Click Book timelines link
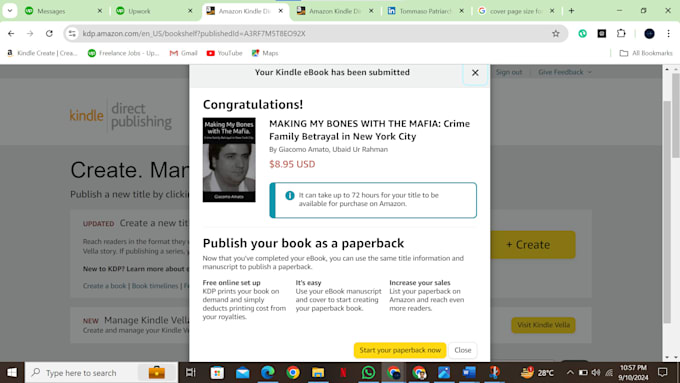Image resolution: width=680 pixels, height=383 pixels. pyautogui.click(x=155, y=286)
